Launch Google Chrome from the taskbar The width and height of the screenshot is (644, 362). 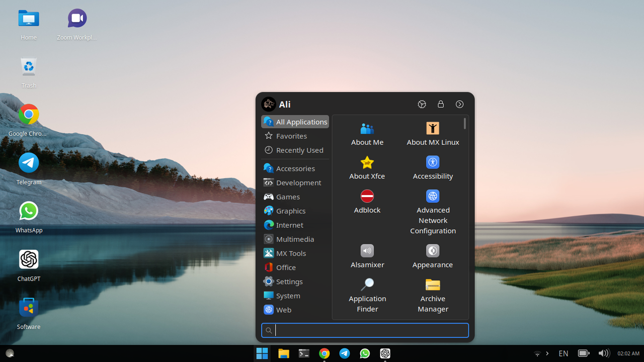(x=324, y=353)
